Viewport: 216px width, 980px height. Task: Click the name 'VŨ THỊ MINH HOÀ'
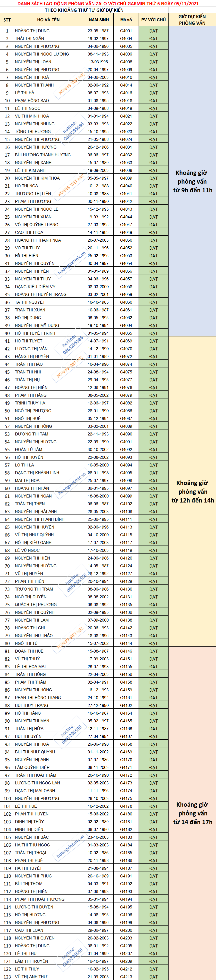[x=32, y=116]
